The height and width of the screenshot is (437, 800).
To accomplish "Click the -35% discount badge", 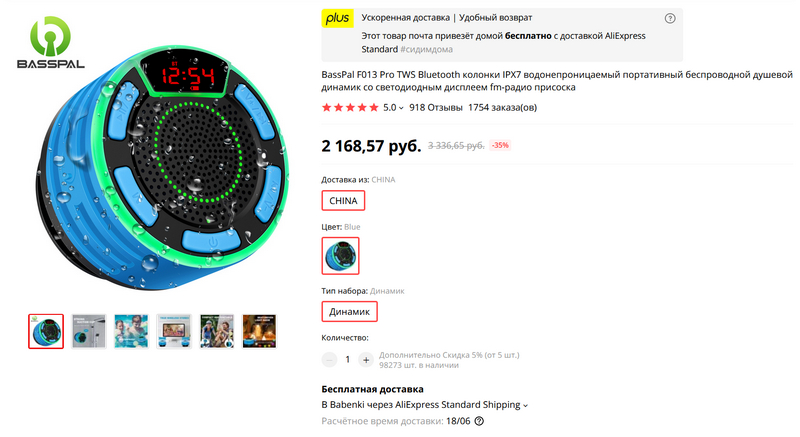I will coord(500,145).
